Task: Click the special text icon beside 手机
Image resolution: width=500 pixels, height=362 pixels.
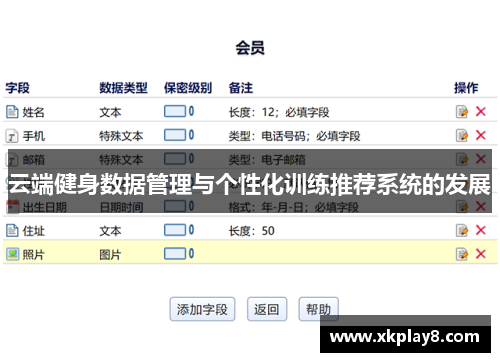Action: [x=12, y=136]
